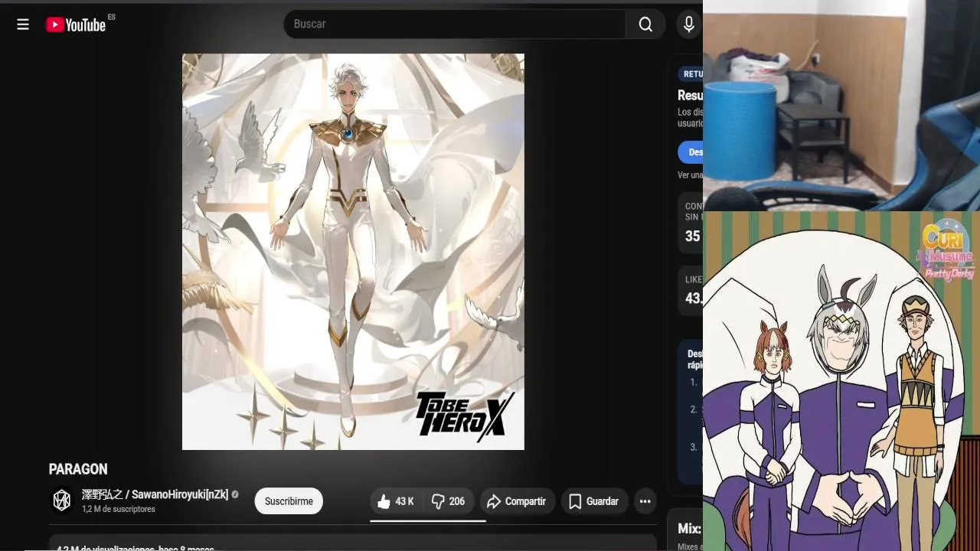The height and width of the screenshot is (551, 980).
Task: Open the three-dot more actions menu
Action: 645,501
